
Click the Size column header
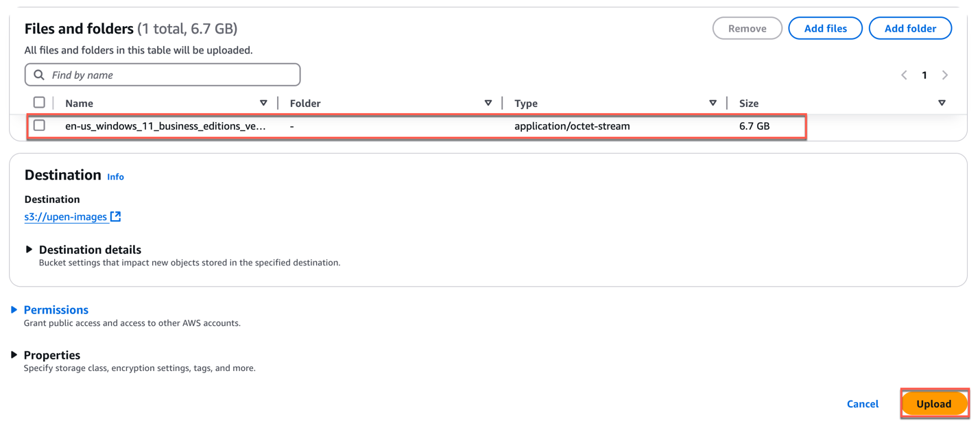(749, 104)
